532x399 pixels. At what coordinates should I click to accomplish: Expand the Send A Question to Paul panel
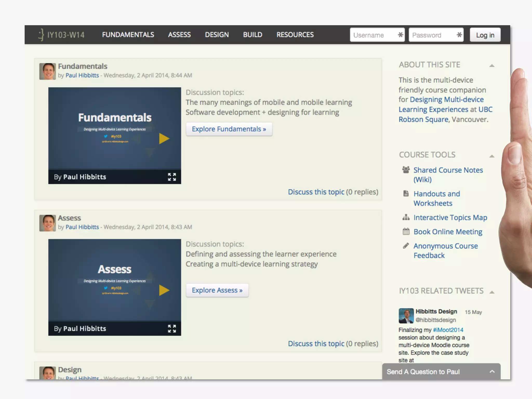(x=492, y=371)
